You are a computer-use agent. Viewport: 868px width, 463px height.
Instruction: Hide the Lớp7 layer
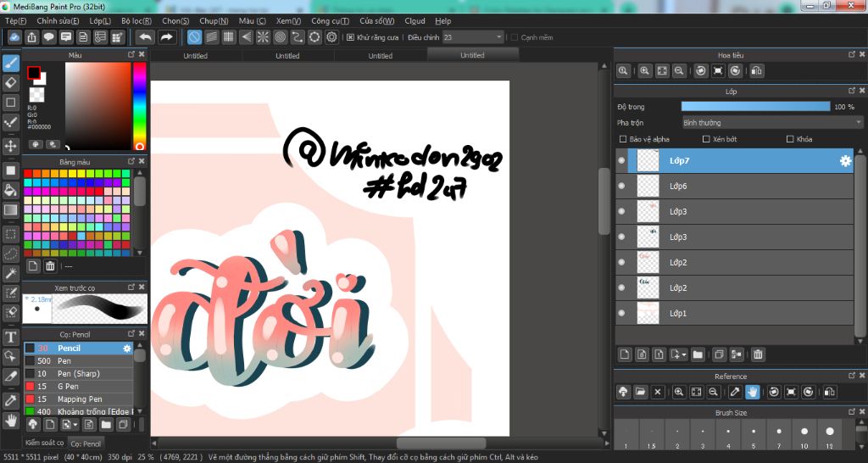[x=621, y=160]
